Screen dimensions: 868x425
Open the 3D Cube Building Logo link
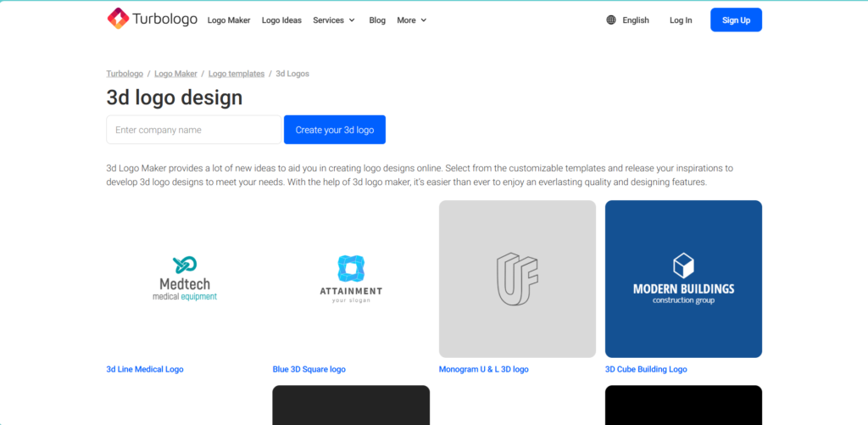(646, 370)
